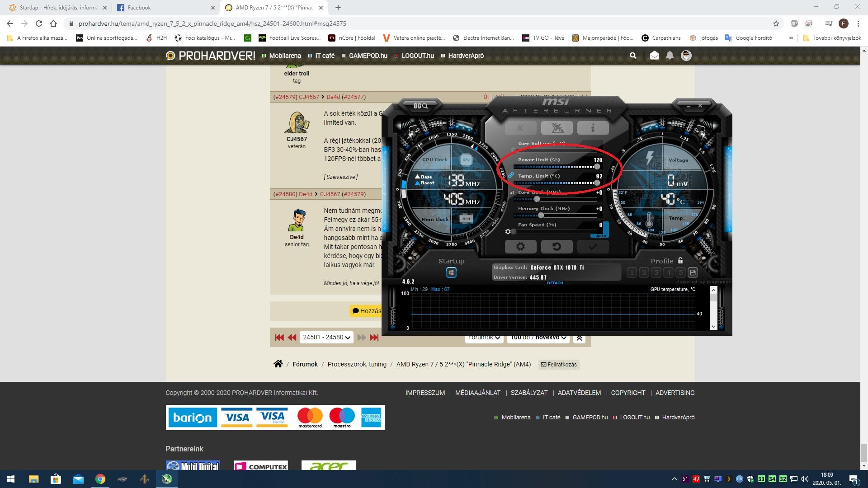
Task: Click the Kombustor K button in Afterburner
Action: 520,128
